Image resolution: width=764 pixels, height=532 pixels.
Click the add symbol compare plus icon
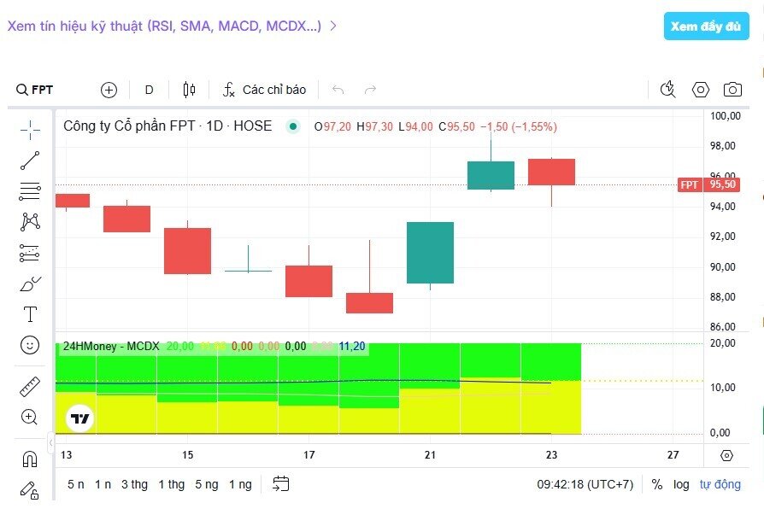pyautogui.click(x=109, y=90)
